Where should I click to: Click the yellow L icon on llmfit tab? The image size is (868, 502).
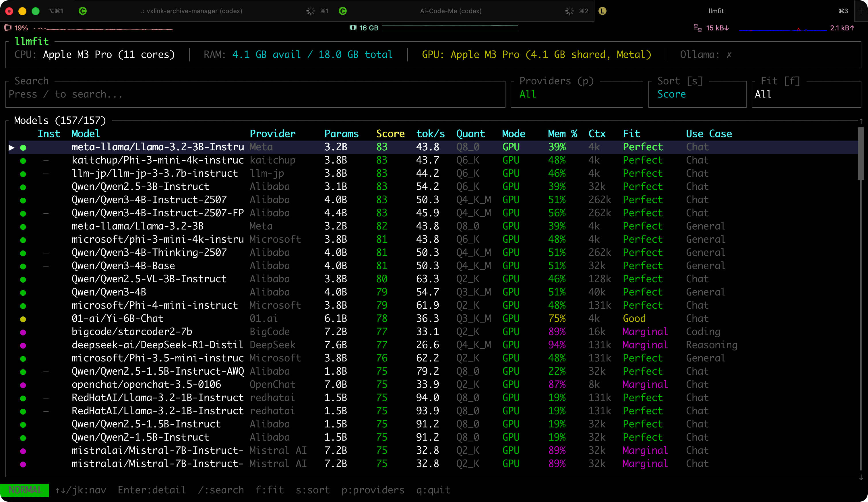point(602,11)
